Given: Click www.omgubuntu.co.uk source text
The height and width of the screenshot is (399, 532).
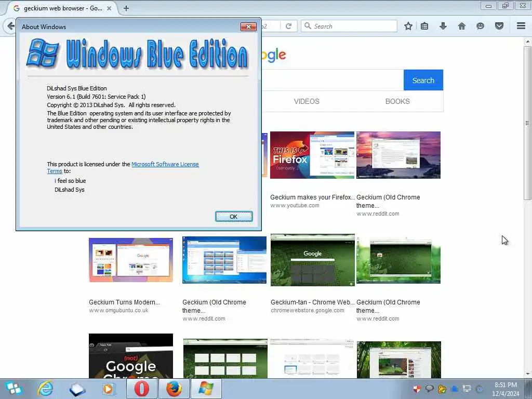Looking at the screenshot, I should (x=118, y=310).
